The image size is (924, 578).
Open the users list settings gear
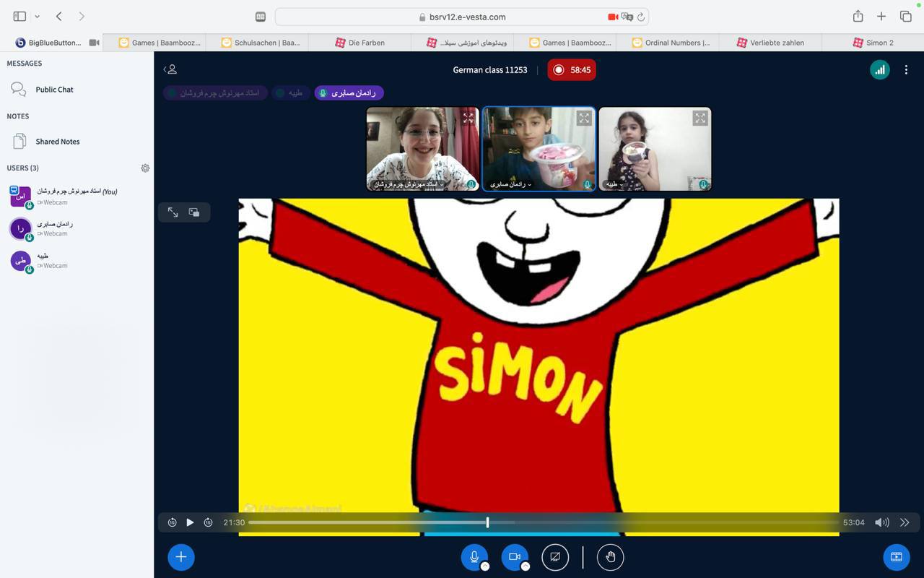pyautogui.click(x=145, y=168)
